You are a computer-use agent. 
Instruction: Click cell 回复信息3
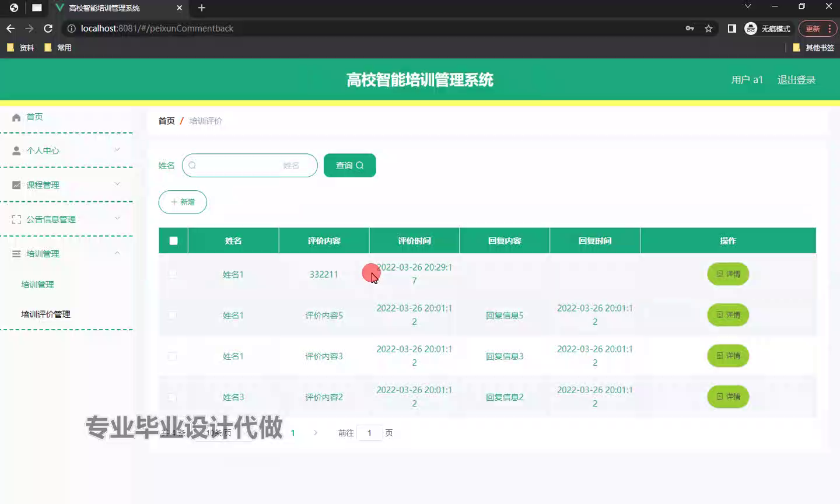[x=505, y=356]
